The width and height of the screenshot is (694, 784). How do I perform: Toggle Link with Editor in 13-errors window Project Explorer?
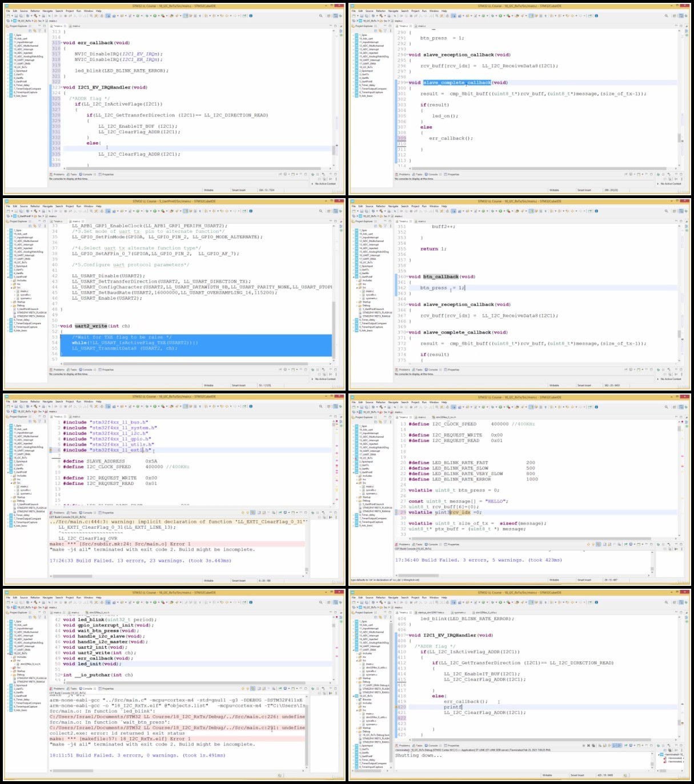34,421
